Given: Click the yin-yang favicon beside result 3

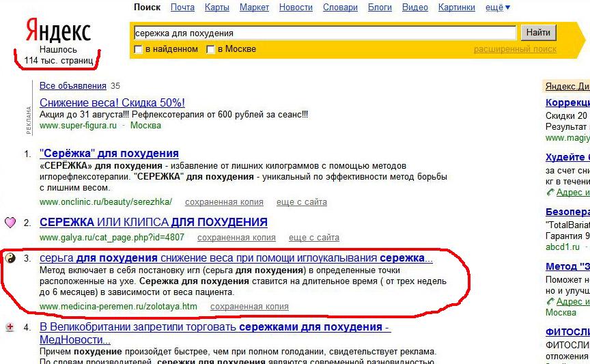Looking at the screenshot, I should click(x=10, y=258).
